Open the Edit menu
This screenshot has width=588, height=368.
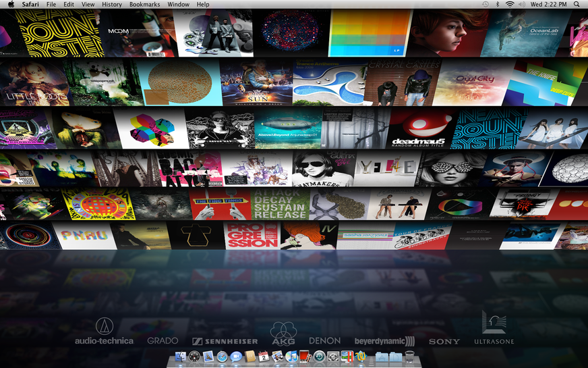pyautogui.click(x=69, y=4)
